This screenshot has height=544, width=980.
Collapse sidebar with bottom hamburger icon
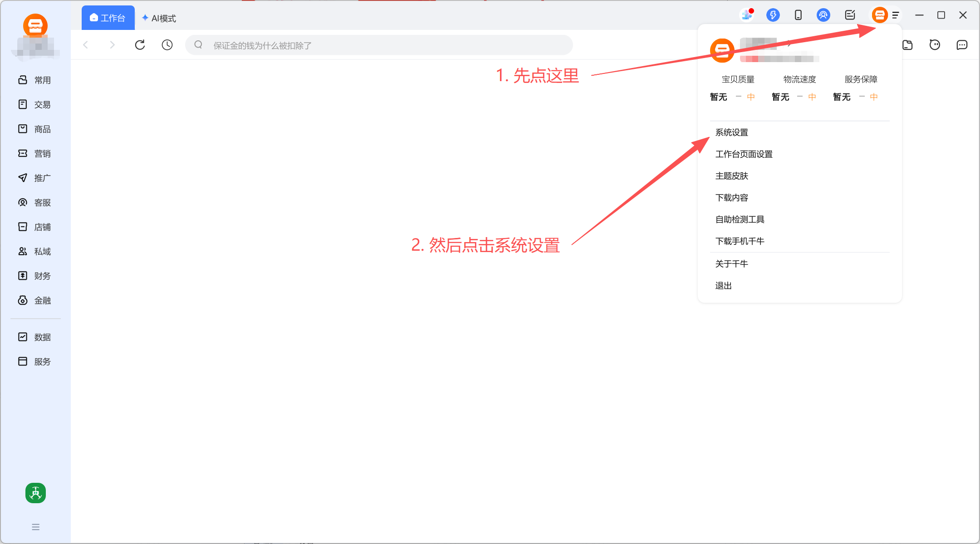click(35, 527)
